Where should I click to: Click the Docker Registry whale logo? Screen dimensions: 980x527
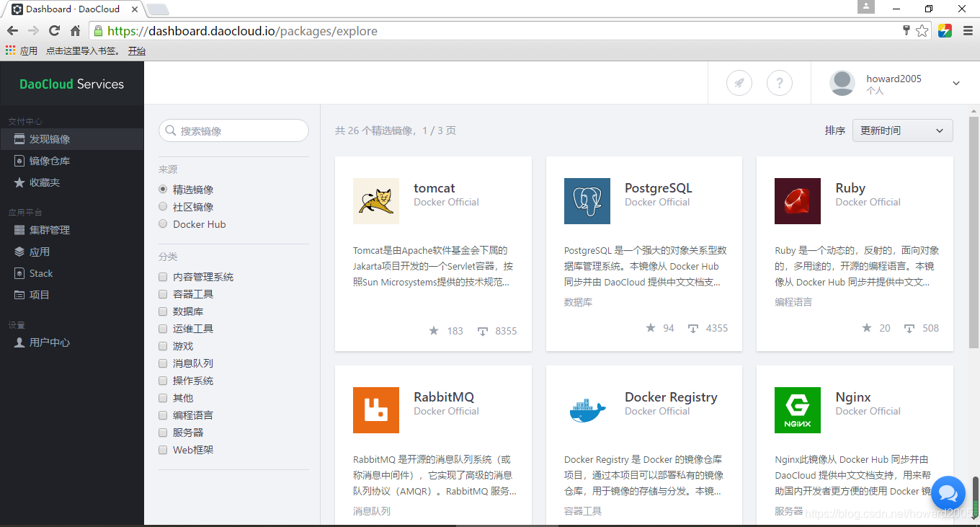click(x=587, y=410)
